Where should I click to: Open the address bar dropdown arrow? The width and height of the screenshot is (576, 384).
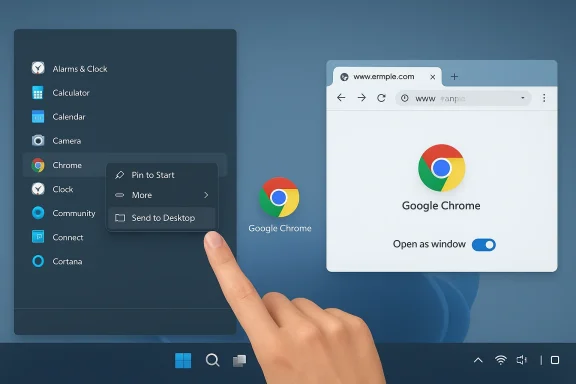click(523, 98)
